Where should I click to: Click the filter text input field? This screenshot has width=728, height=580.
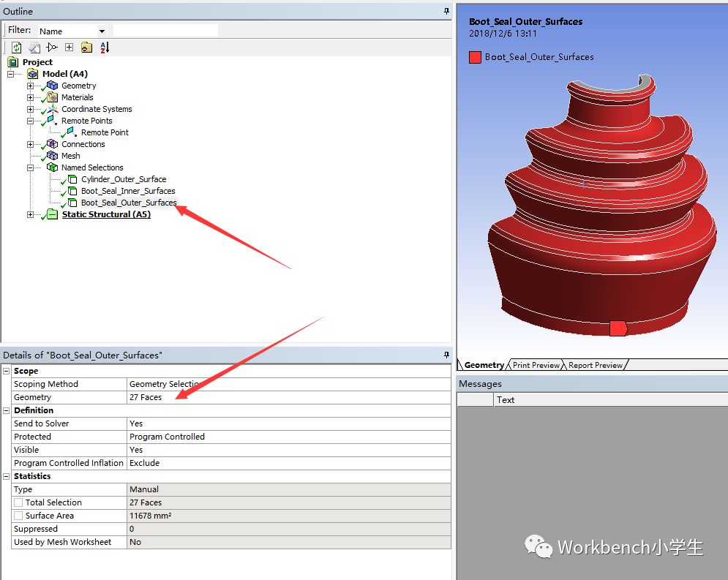(x=165, y=31)
